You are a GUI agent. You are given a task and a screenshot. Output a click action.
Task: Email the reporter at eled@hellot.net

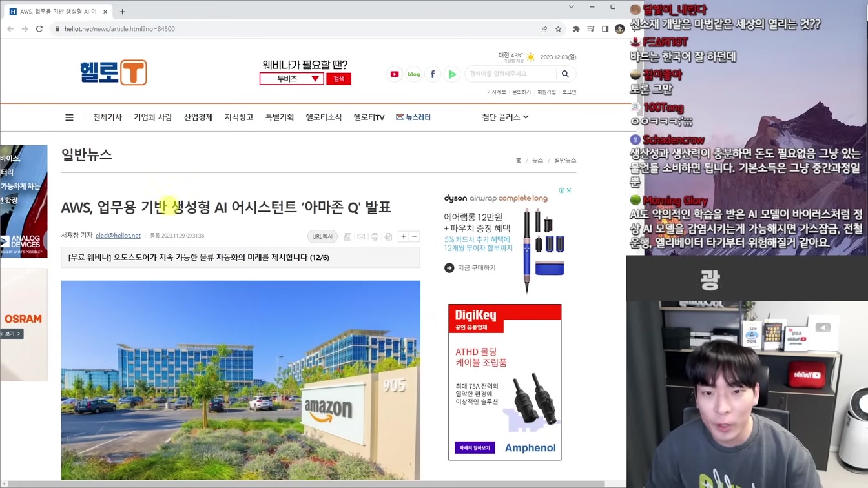coord(118,236)
